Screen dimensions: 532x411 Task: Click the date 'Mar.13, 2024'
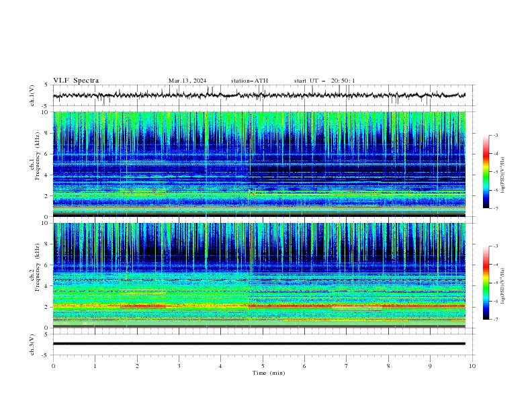(x=187, y=81)
